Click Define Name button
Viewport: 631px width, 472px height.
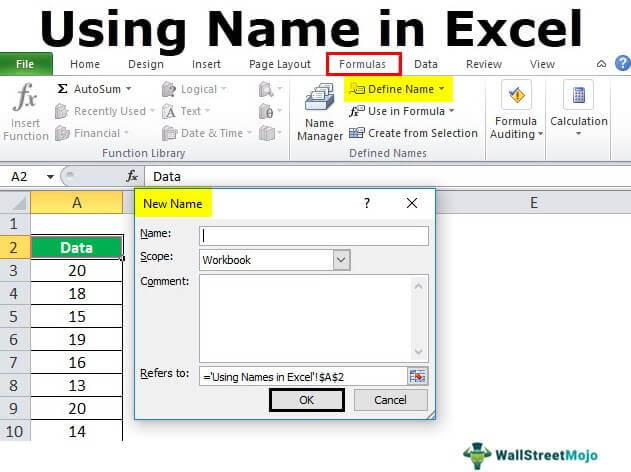click(x=398, y=89)
